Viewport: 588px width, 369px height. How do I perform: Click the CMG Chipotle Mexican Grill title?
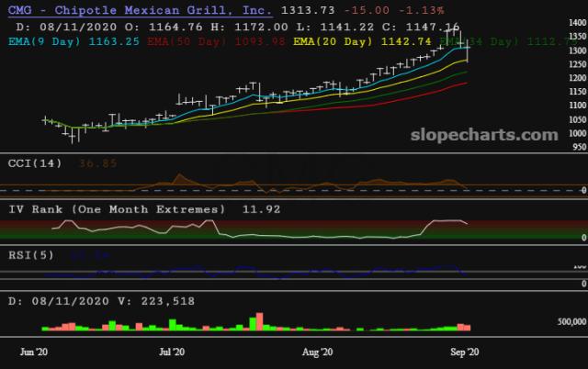pyautogui.click(x=140, y=10)
